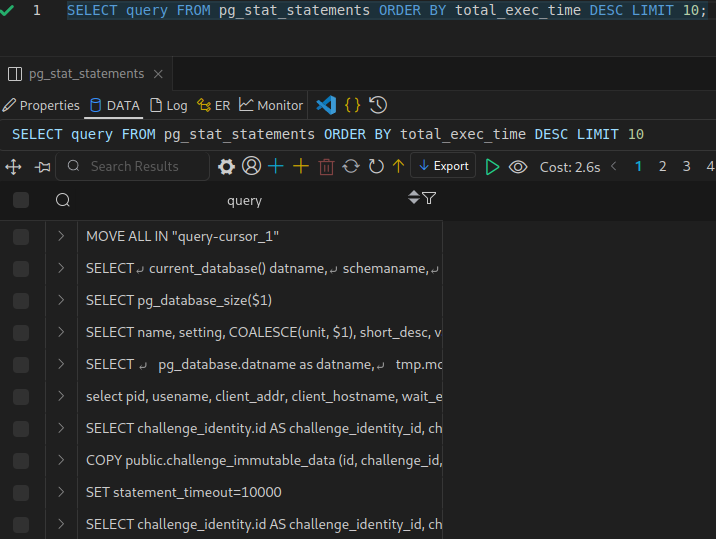Image resolution: width=716 pixels, height=539 pixels.
Task: Click the SELECT pg_database_size($1) cell
Action: (x=260, y=301)
